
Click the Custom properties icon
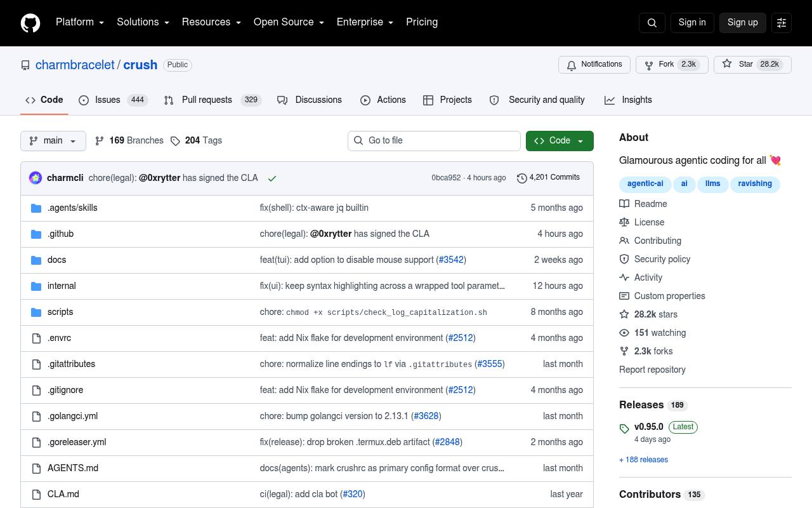pyautogui.click(x=624, y=296)
